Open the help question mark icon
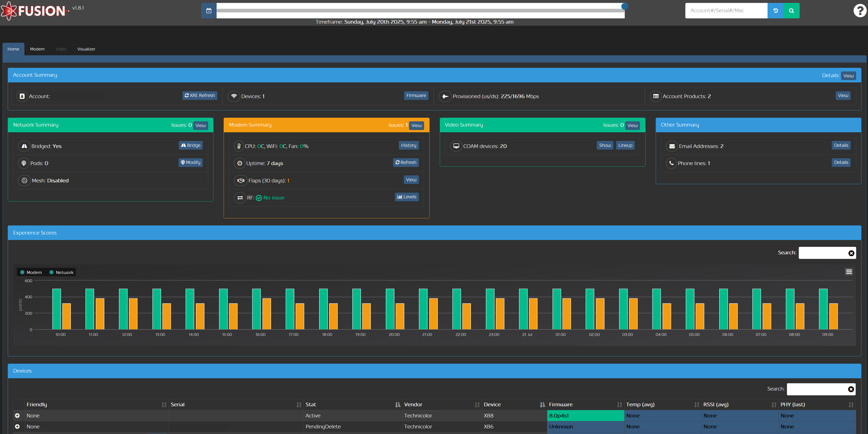 coord(860,11)
